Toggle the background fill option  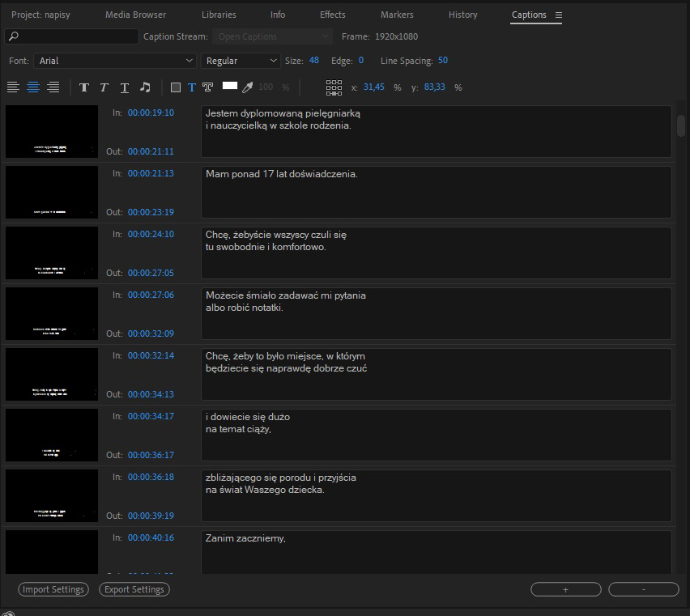click(175, 87)
